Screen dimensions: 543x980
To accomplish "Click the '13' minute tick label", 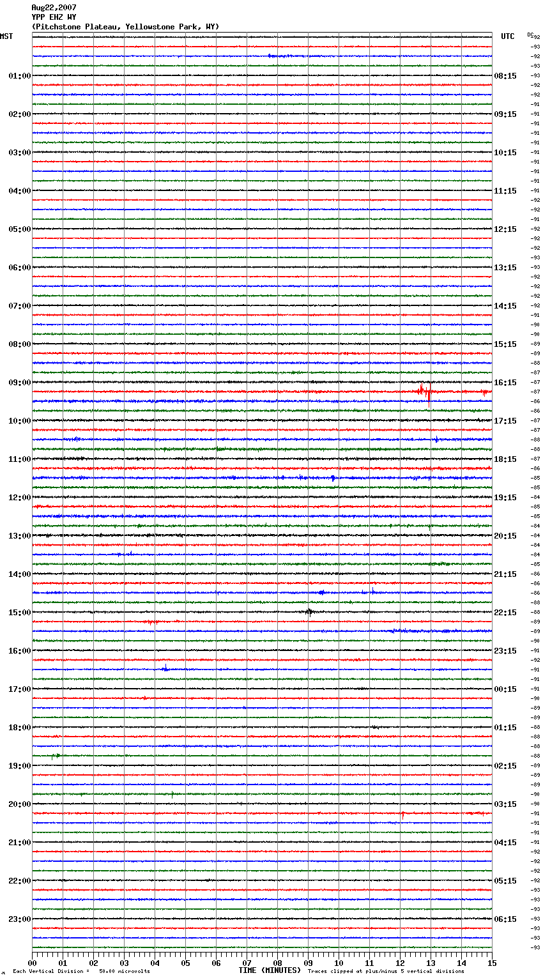I will [431, 963].
